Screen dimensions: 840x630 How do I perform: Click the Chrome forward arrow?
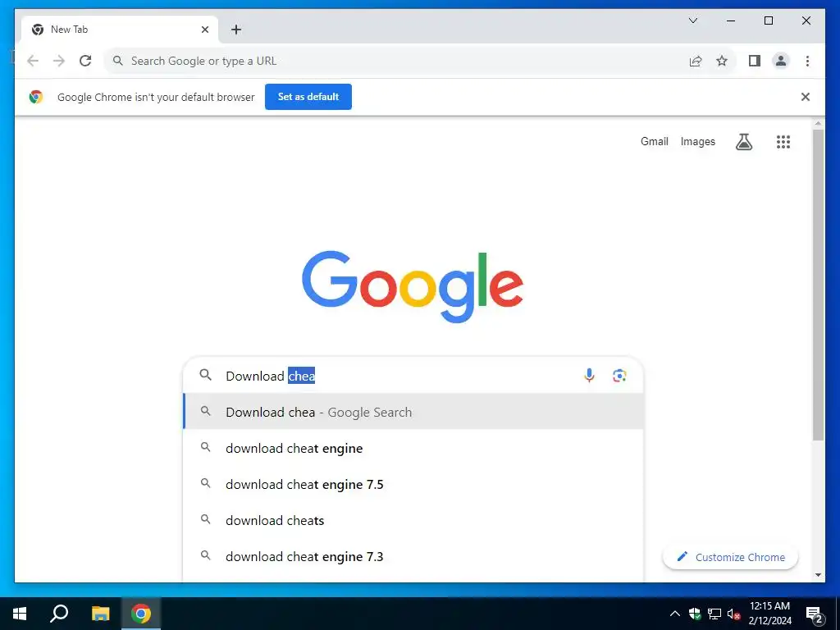pos(59,61)
